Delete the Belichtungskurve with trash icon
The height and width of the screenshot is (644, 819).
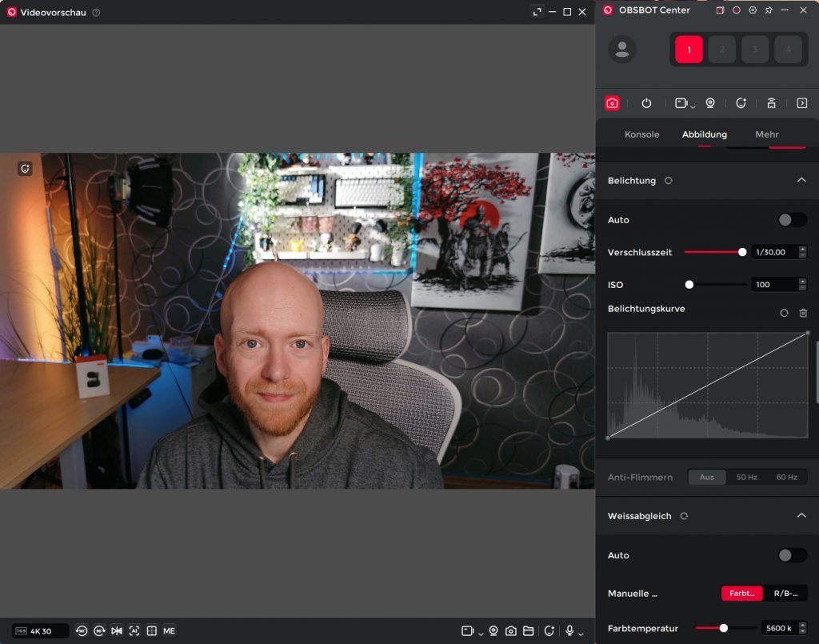pos(803,314)
